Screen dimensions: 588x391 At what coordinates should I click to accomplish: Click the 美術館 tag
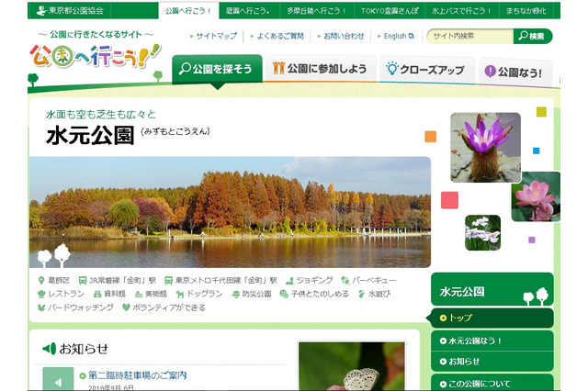pos(151,294)
